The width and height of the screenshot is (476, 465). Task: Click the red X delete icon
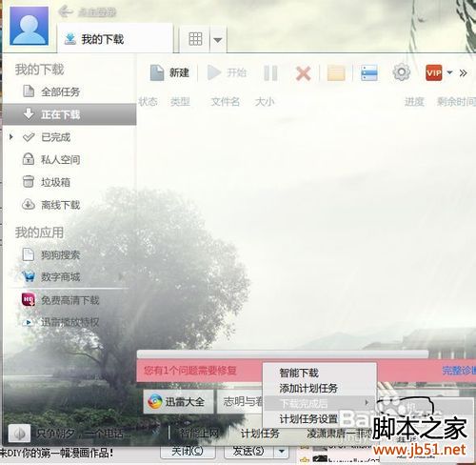[303, 73]
